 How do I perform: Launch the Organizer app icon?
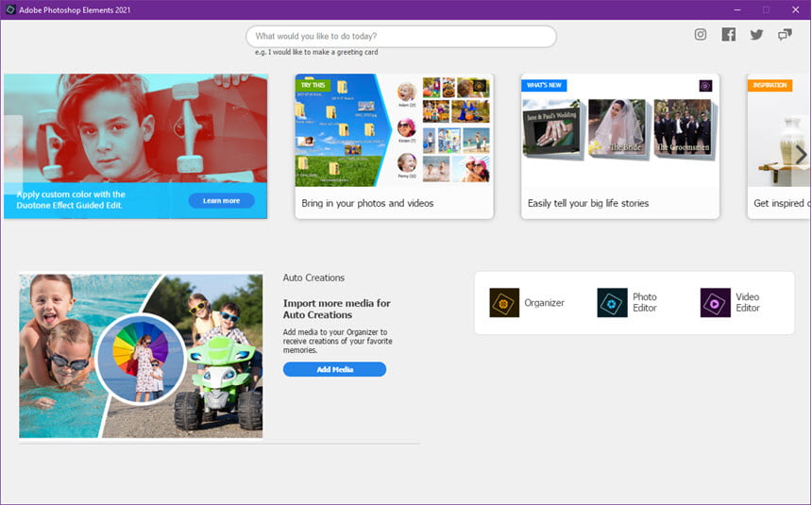(x=504, y=302)
